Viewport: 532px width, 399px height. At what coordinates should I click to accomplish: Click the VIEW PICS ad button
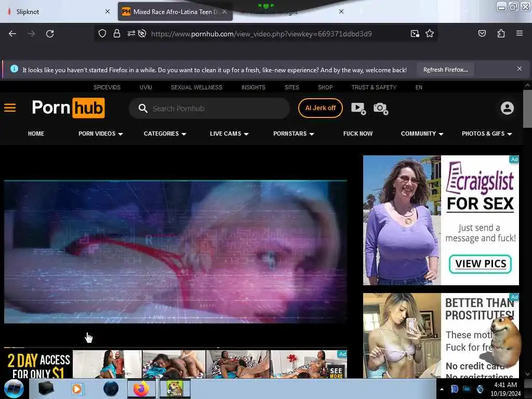(x=481, y=263)
